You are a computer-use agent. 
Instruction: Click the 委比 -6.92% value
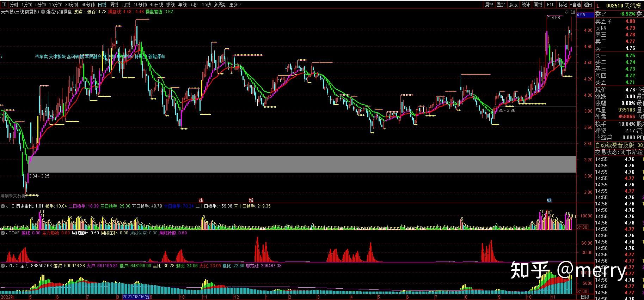628,14
